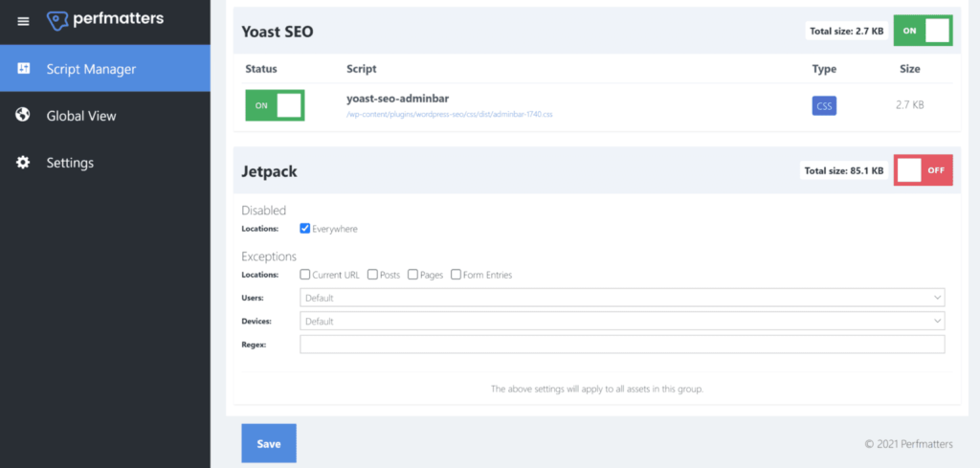Check the Current URL exception

click(305, 275)
